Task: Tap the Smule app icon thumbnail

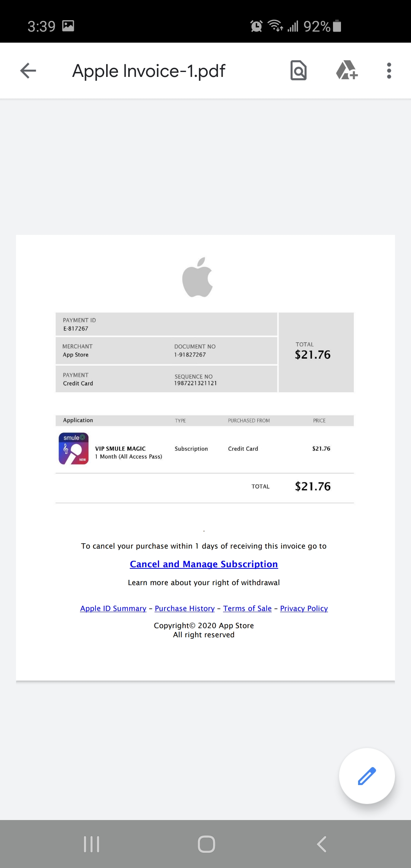Action: [73, 448]
